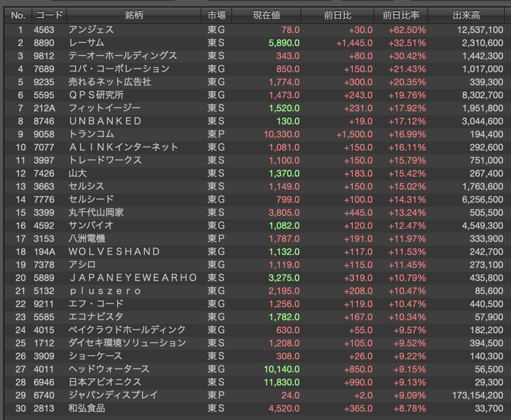
Task: Click the +1,445.0 change cell
Action: click(354, 43)
